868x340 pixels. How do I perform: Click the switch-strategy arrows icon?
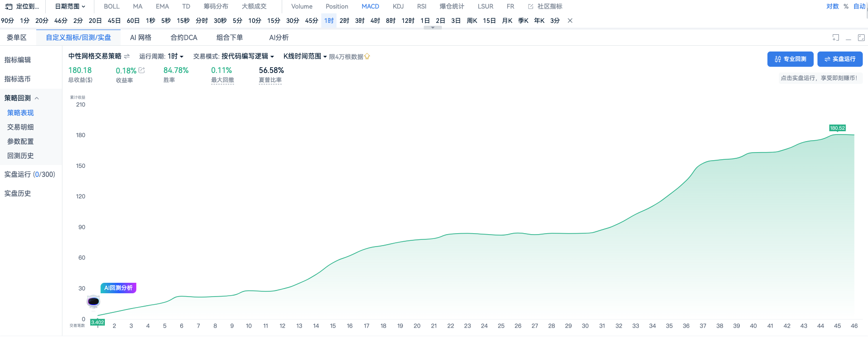point(127,56)
